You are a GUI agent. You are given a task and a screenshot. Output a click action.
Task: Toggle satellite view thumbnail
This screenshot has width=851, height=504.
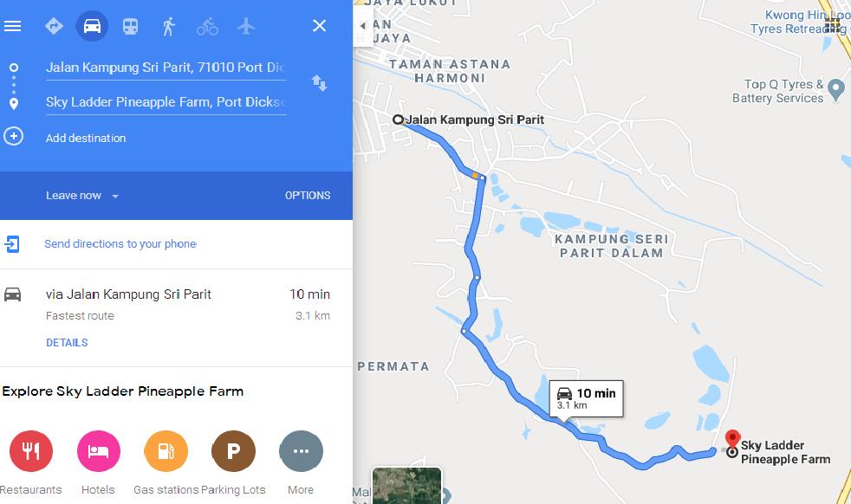click(x=406, y=486)
